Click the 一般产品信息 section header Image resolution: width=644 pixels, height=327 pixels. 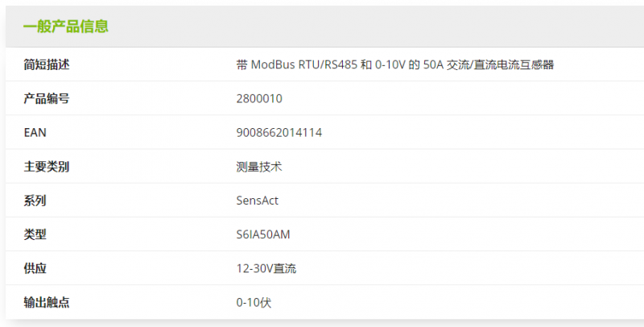click(66, 27)
